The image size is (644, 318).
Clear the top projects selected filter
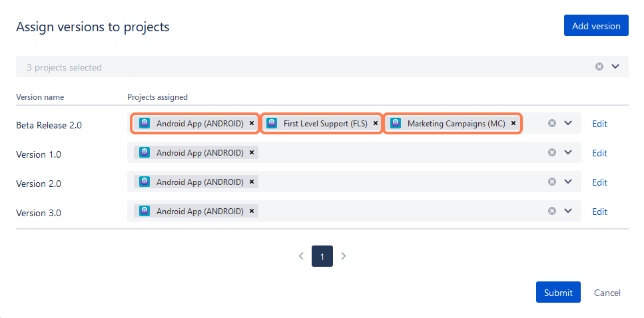599,67
